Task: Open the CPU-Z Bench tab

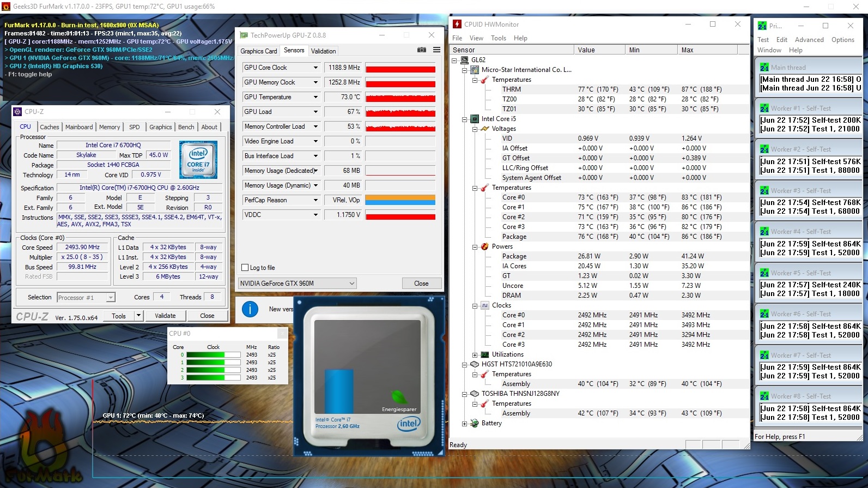Action: [186, 127]
